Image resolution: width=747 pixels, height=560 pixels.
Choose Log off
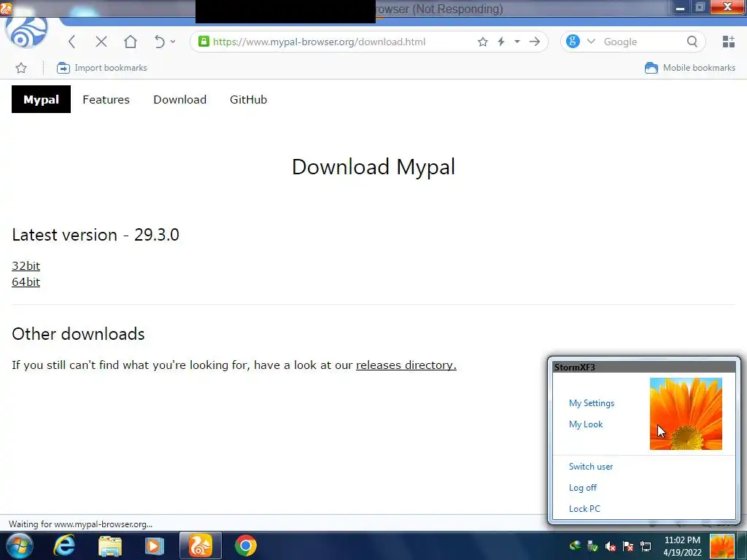click(x=582, y=488)
